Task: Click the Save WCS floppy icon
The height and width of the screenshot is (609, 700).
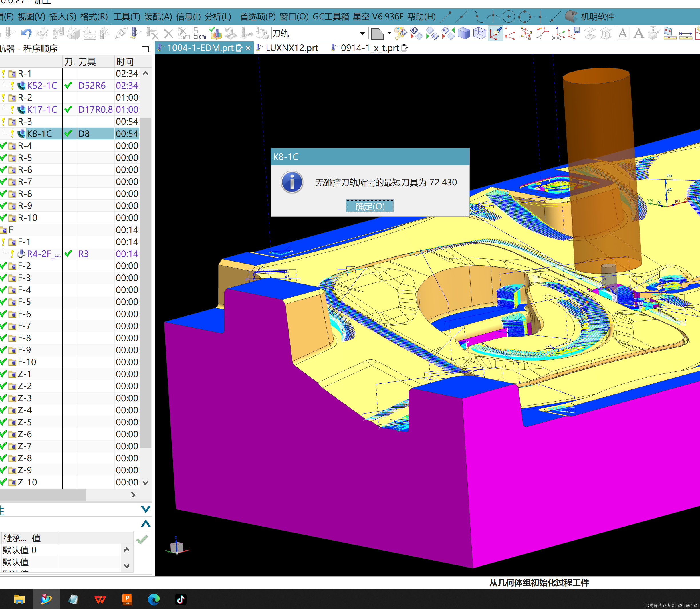Action: (x=574, y=33)
